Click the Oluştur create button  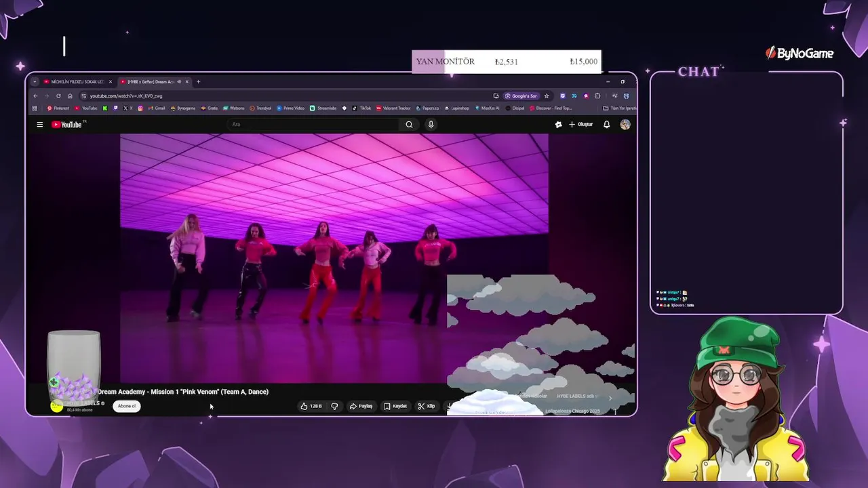[x=581, y=125]
